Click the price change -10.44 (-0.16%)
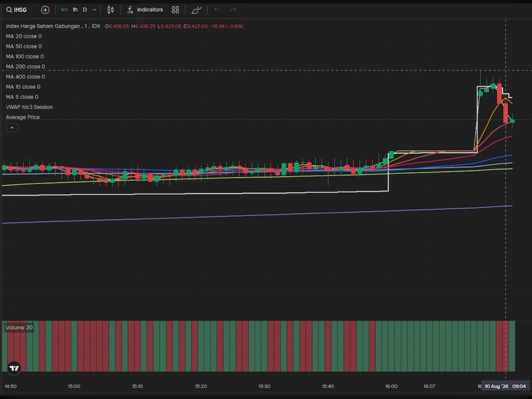Image resolution: width=532 pixels, height=399 pixels. [227, 27]
